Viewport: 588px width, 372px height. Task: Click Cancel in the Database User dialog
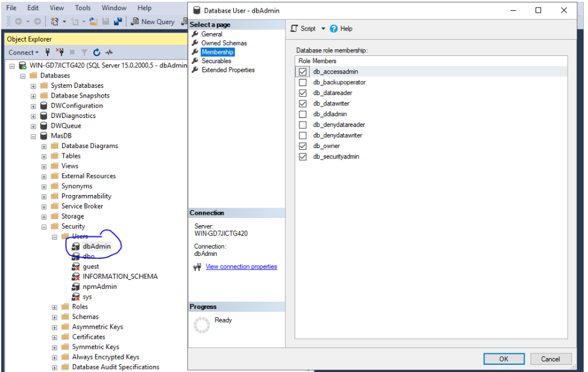[551, 359]
